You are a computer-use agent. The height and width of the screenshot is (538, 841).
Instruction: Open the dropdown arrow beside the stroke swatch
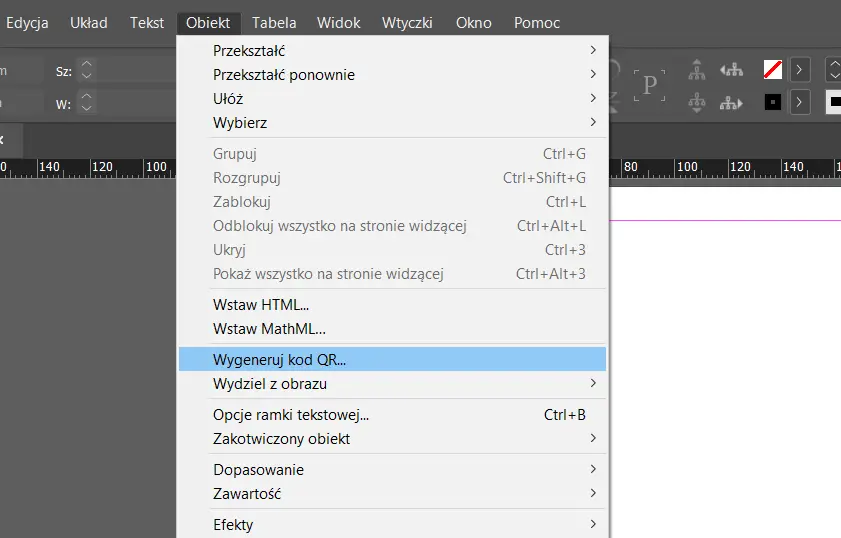(799, 102)
